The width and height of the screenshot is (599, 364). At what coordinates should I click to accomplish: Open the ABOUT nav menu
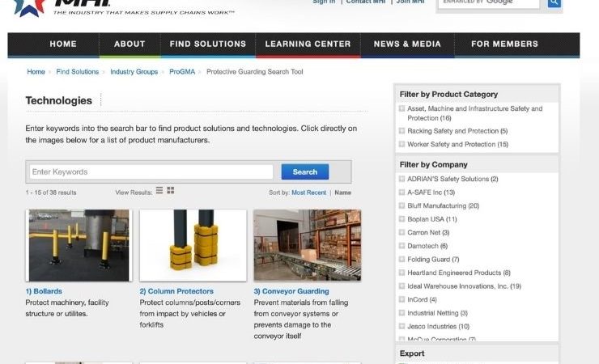130,44
